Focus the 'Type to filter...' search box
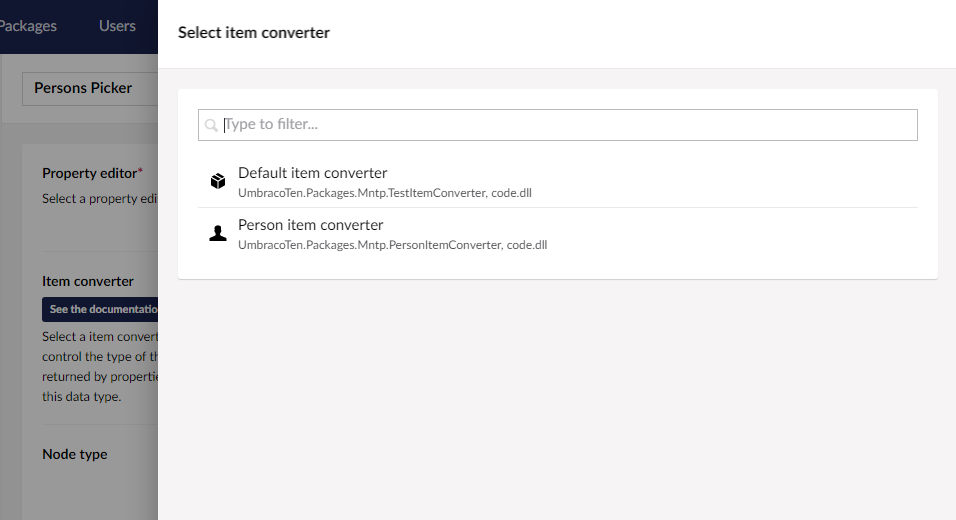The width and height of the screenshot is (956, 520). point(557,125)
